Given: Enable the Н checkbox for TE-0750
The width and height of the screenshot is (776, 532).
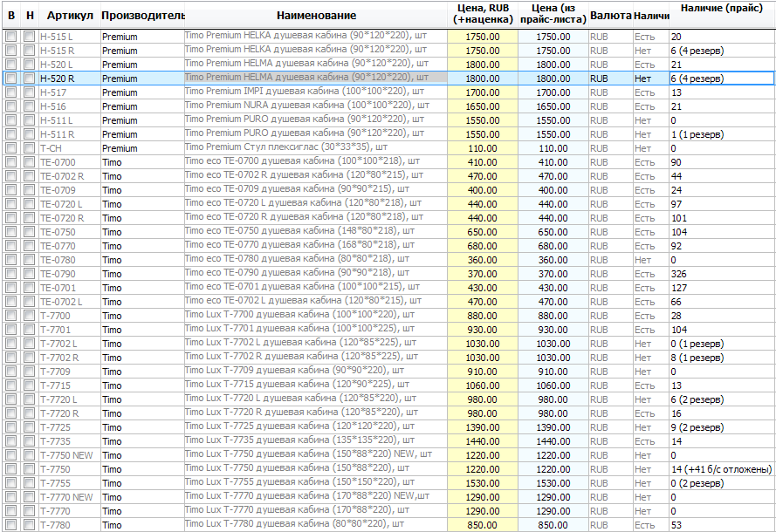Looking at the screenshot, I should 29,232.
